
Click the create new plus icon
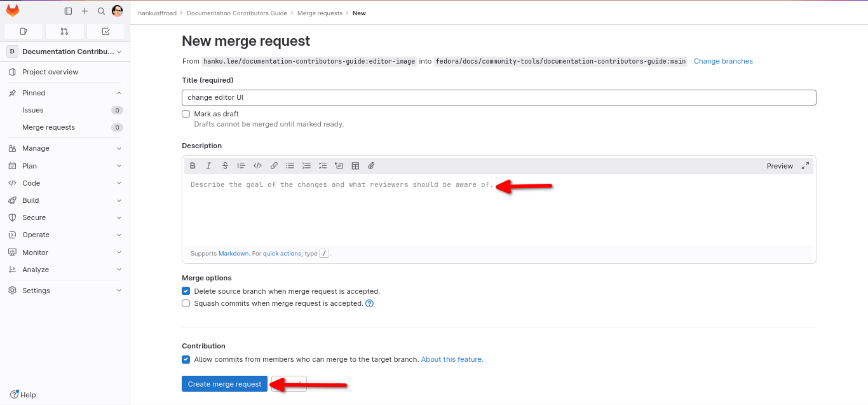[85, 11]
